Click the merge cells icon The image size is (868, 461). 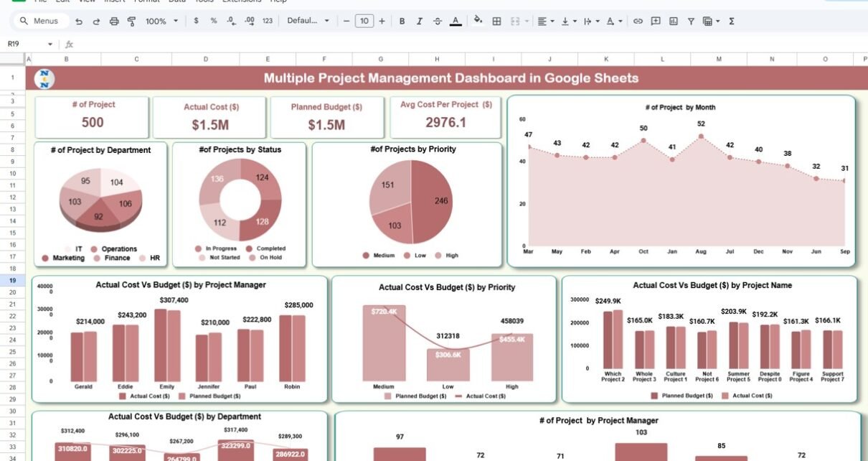[514, 22]
